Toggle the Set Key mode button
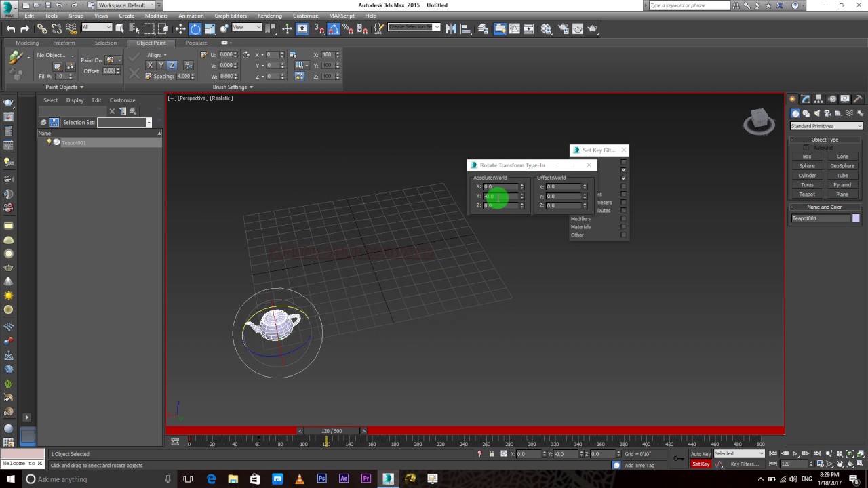Image resolution: width=868 pixels, height=488 pixels. [701, 464]
